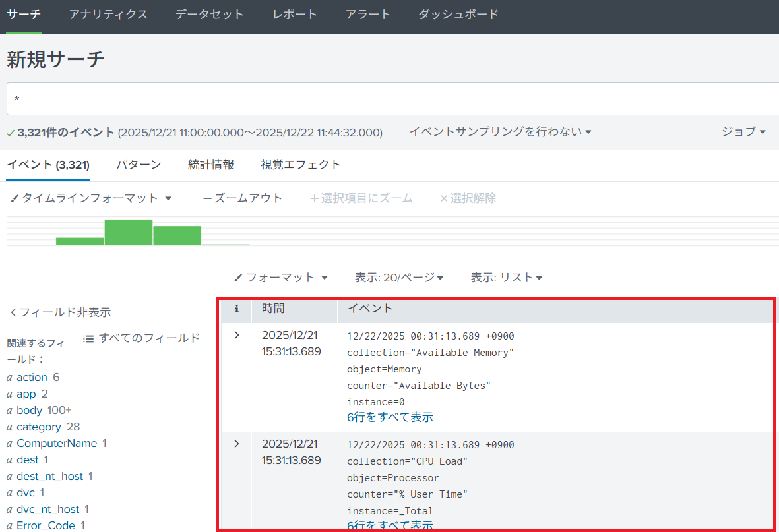
Task: Click the hide fields (フィールド非表示) chevron
Action: (13, 312)
